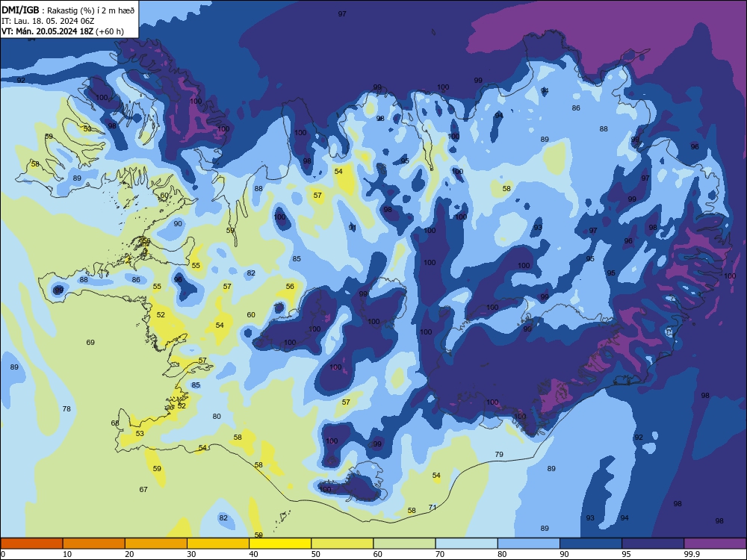Click the legend tick label '50'

[316, 554]
